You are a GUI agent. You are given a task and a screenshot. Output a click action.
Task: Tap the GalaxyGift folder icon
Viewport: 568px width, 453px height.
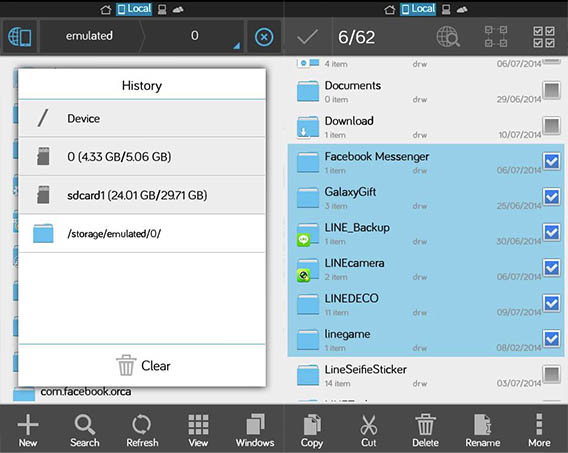tap(308, 198)
